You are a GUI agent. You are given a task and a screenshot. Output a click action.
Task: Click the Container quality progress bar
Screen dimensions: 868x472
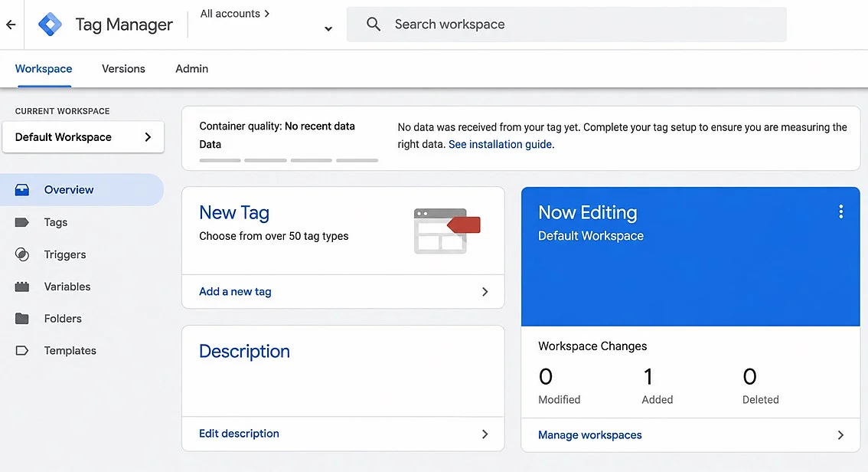(x=289, y=160)
